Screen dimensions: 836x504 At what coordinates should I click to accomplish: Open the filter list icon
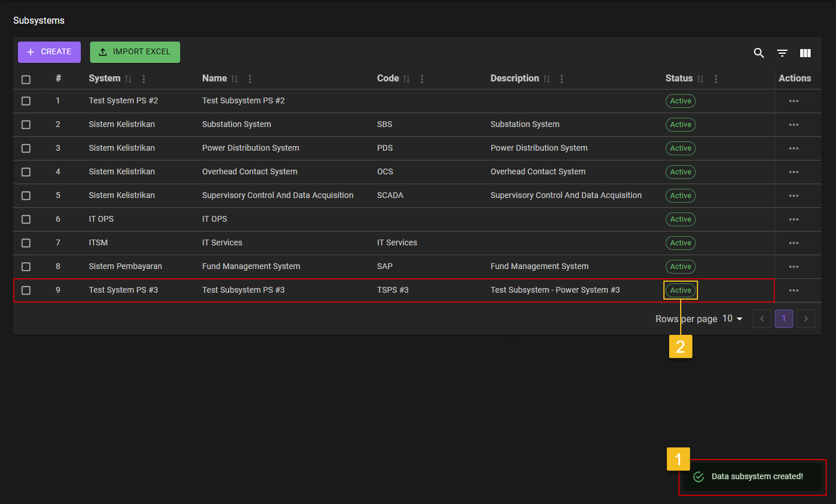(782, 53)
